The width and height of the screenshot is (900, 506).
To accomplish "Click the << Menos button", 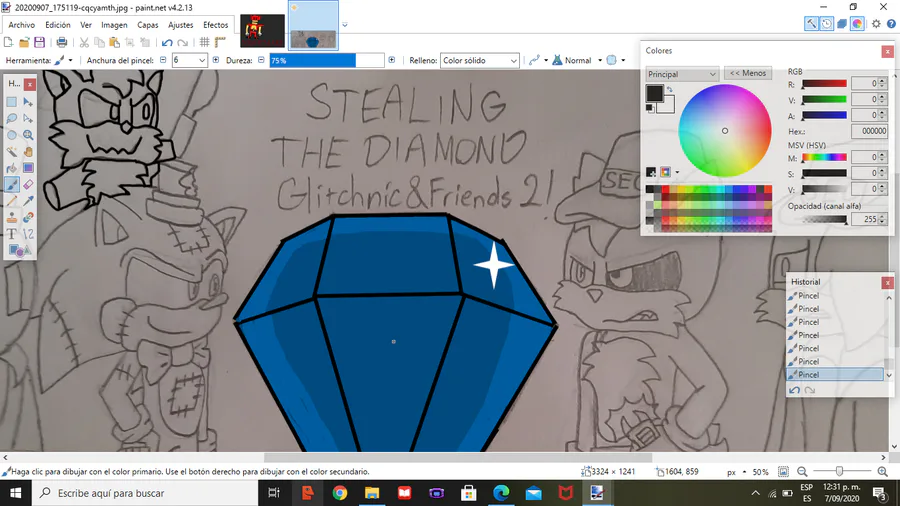I will pyautogui.click(x=748, y=73).
